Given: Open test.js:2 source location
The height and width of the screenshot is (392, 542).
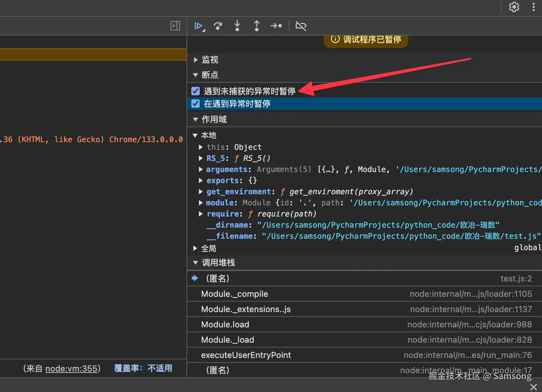Looking at the screenshot, I should click(516, 279).
